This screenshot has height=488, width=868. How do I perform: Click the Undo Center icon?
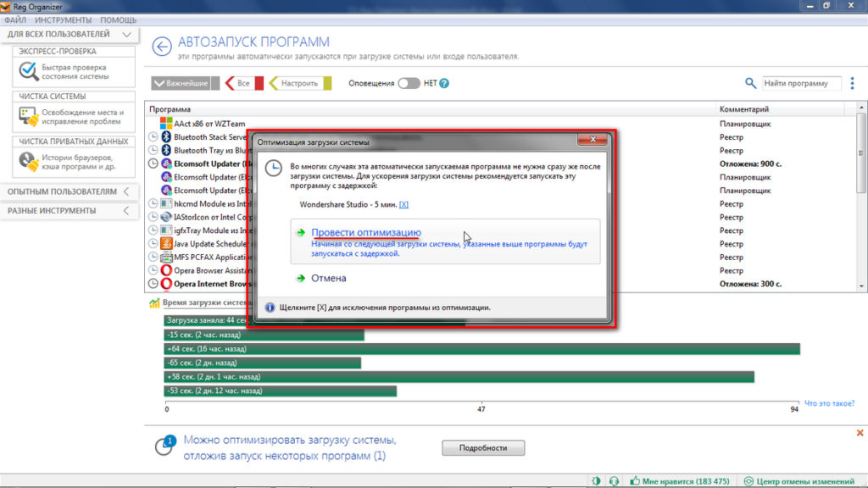[x=748, y=481]
